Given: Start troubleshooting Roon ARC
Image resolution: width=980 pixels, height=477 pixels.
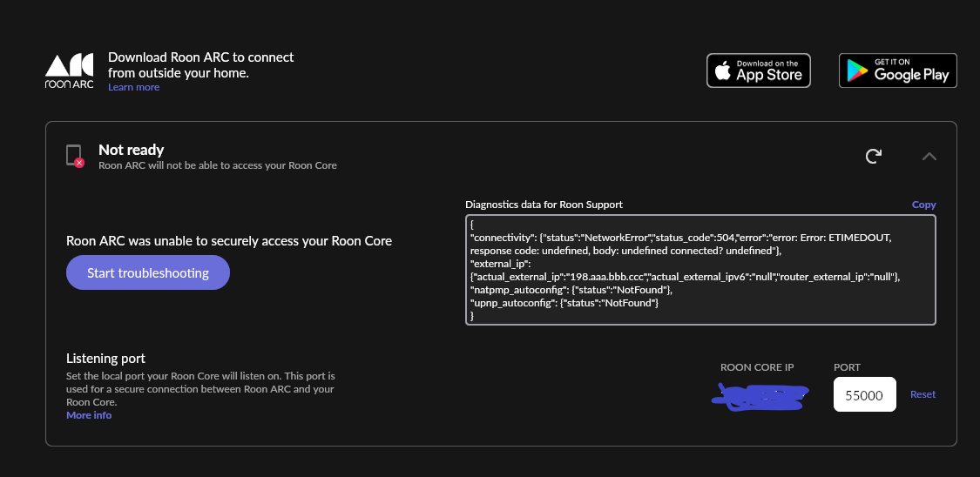Looking at the screenshot, I should 148,272.
